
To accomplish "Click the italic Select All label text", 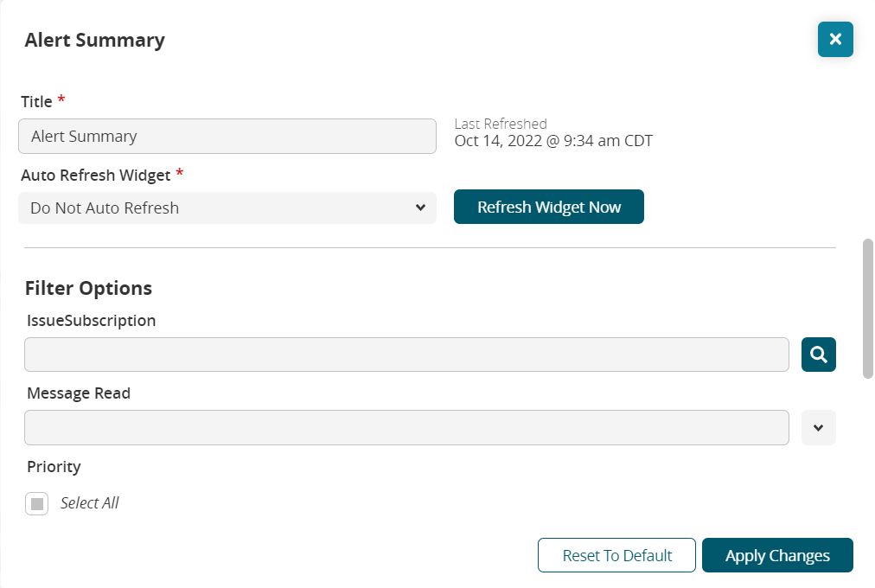I will pyautogui.click(x=89, y=503).
